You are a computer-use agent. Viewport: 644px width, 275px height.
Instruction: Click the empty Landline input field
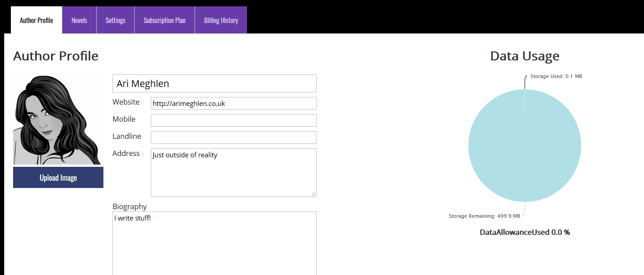(233, 137)
